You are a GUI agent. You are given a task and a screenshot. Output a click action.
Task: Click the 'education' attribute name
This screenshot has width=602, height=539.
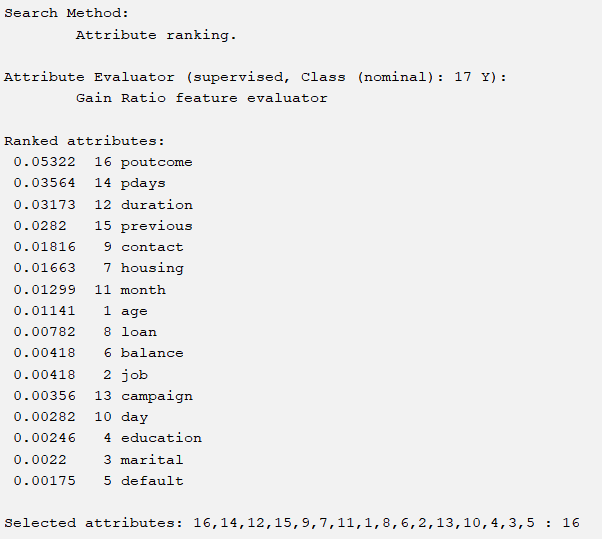(161, 438)
